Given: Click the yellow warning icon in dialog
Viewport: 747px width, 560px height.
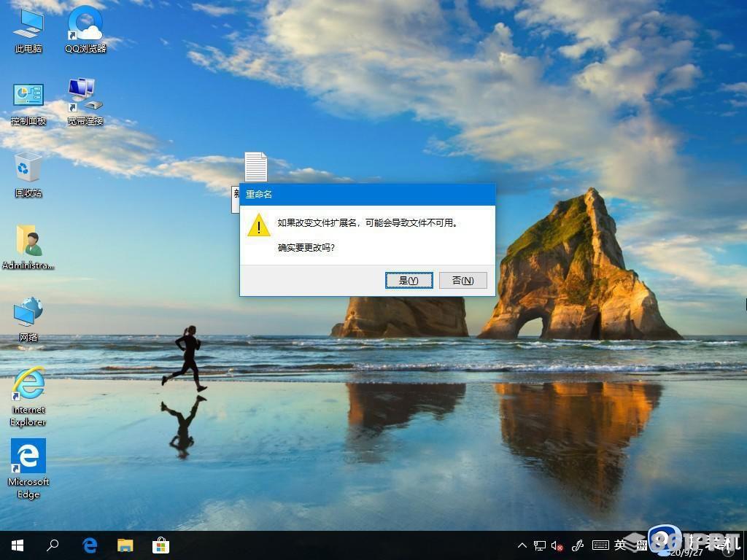Looking at the screenshot, I should coord(259,225).
